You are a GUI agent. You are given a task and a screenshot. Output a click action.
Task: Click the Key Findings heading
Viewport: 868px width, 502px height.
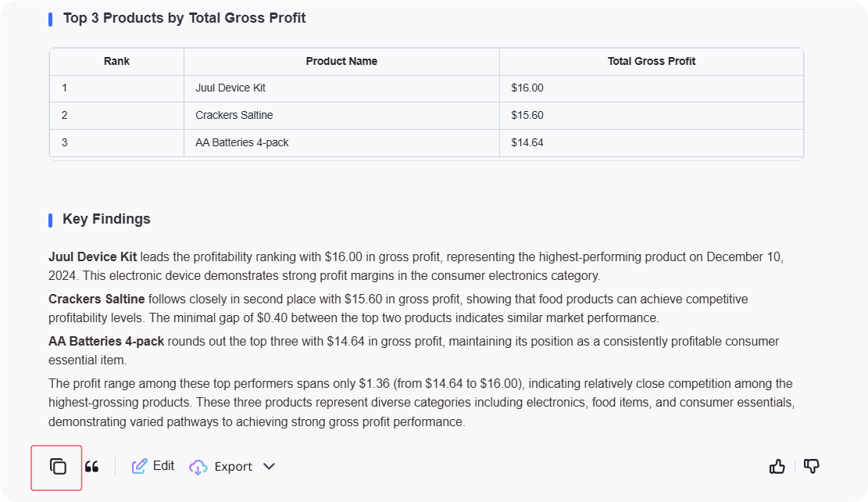[x=106, y=219]
